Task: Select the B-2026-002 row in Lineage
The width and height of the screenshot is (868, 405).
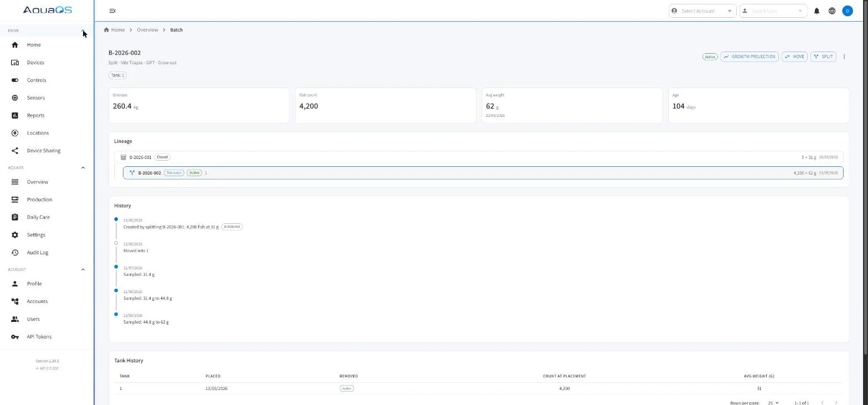Action: click(483, 173)
